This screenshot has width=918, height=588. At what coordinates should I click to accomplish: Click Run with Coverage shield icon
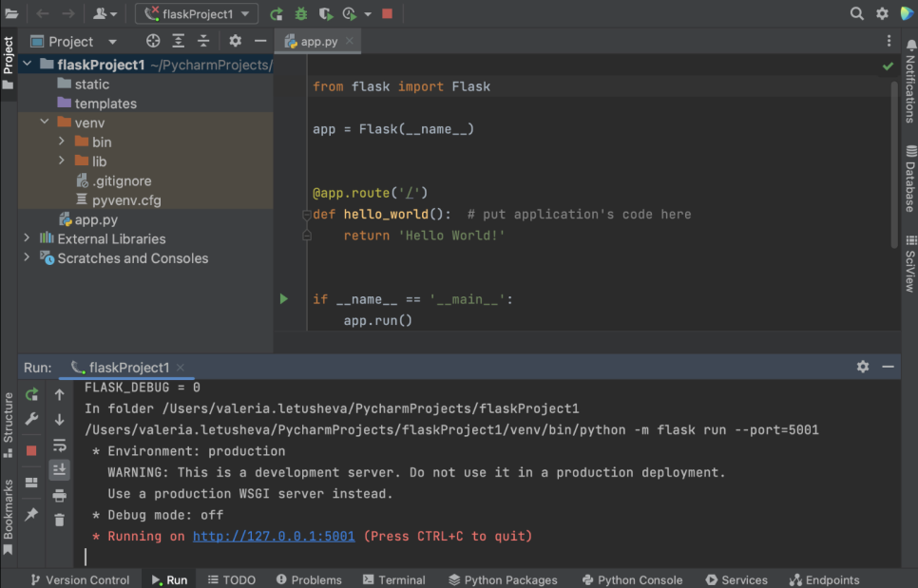(326, 13)
